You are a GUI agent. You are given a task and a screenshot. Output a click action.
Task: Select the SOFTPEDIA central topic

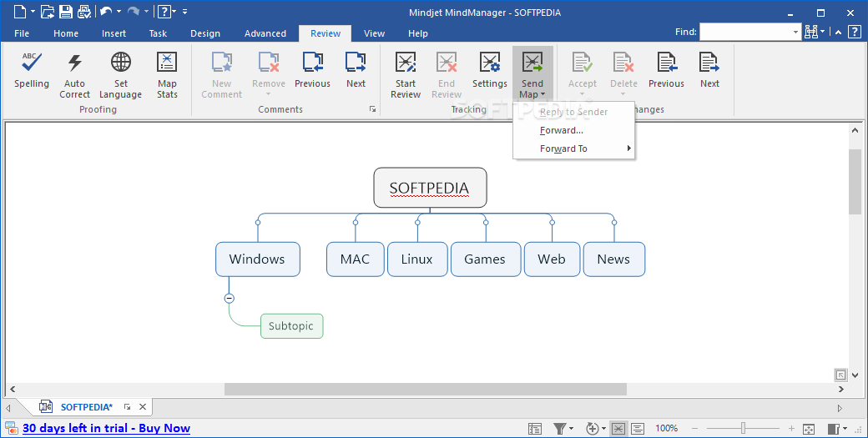tap(430, 188)
